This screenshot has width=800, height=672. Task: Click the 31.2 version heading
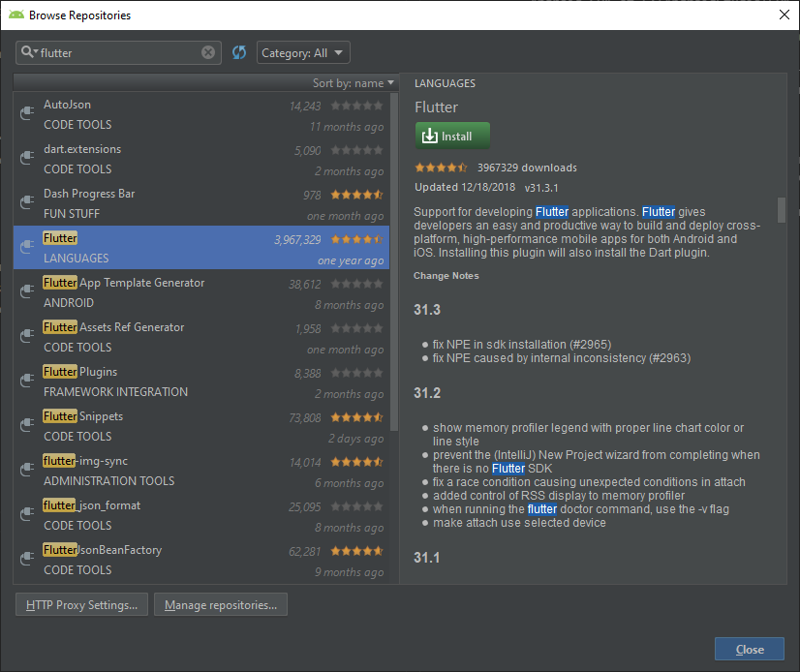[x=426, y=393]
